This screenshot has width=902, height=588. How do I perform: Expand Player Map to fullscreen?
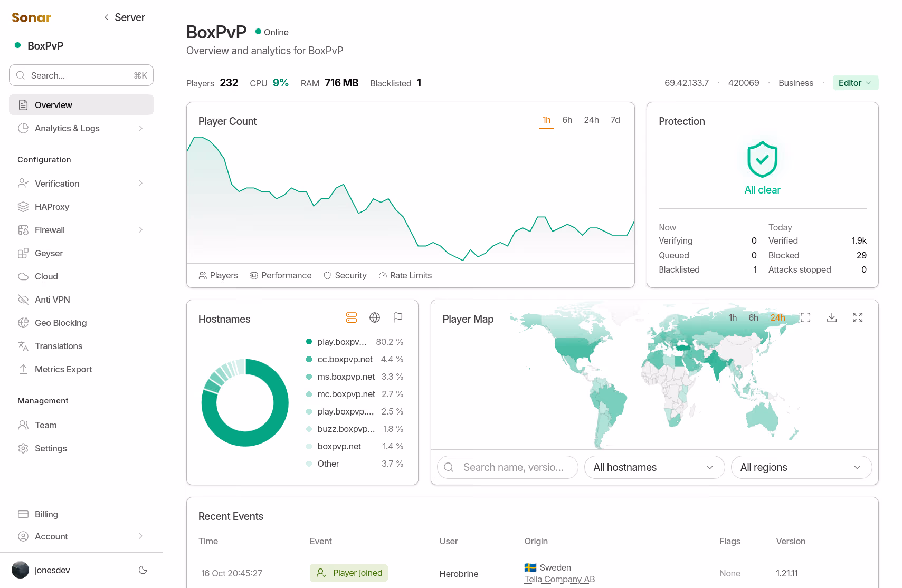858,317
